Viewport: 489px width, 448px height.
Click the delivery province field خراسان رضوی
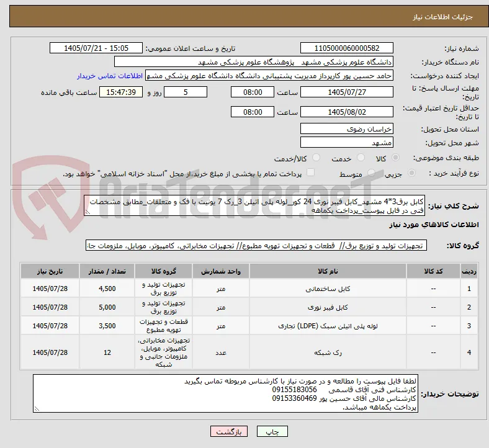[x=347, y=129]
